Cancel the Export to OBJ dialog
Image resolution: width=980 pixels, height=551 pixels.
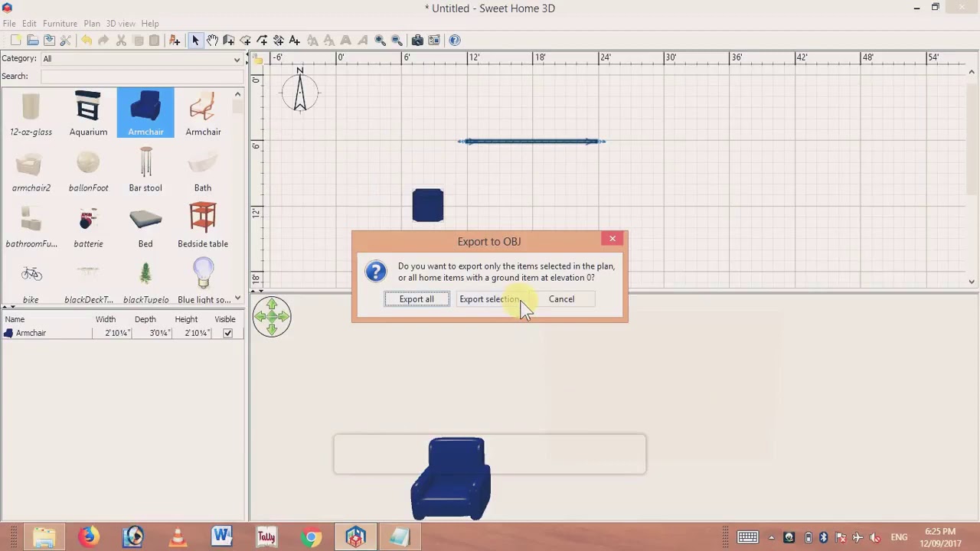[x=561, y=299]
